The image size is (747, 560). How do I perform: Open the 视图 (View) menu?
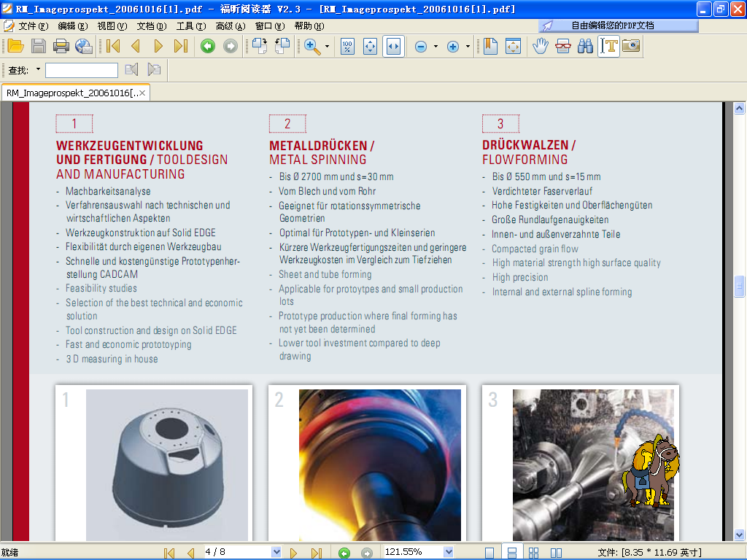pos(112,26)
